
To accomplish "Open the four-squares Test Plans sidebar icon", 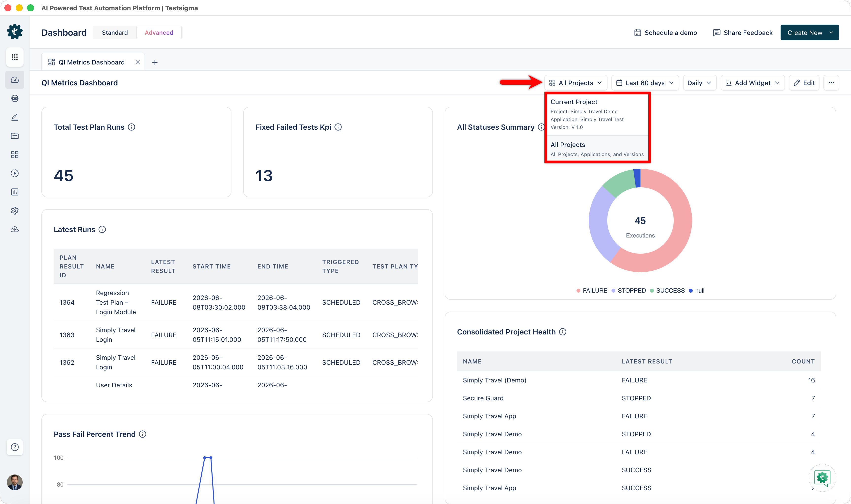I will [15, 155].
